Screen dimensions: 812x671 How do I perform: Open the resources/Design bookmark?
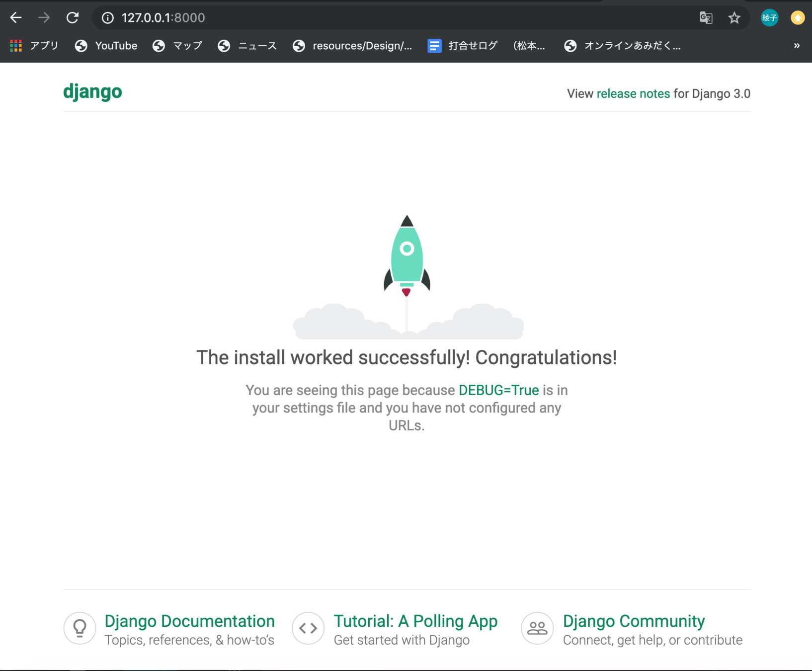tap(353, 46)
